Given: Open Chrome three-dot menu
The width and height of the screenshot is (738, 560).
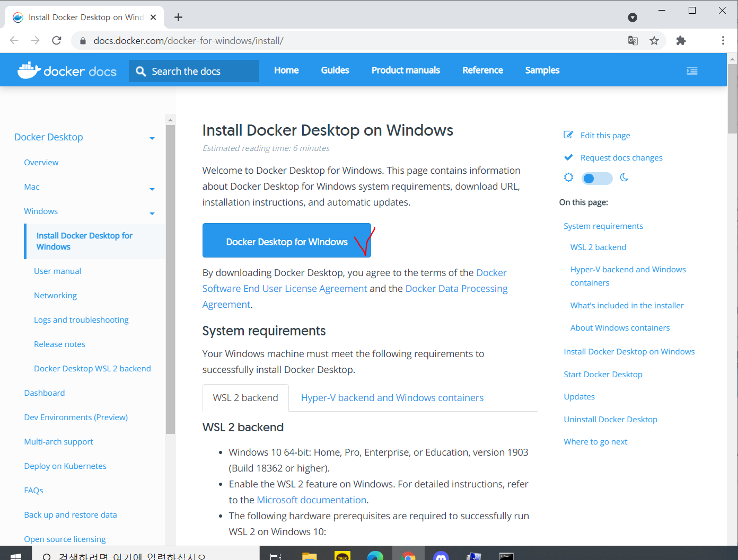Looking at the screenshot, I should click(723, 41).
